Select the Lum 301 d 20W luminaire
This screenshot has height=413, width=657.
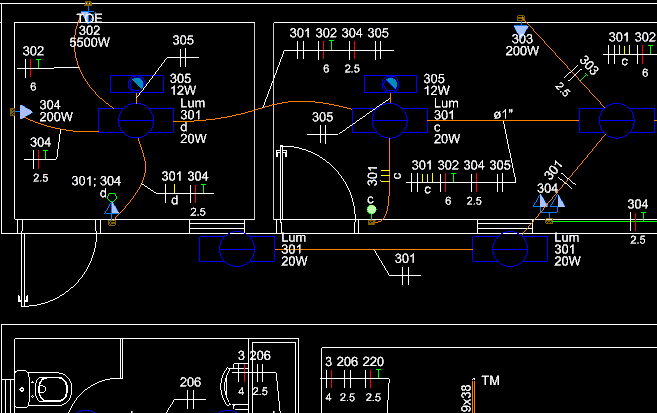pos(135,121)
